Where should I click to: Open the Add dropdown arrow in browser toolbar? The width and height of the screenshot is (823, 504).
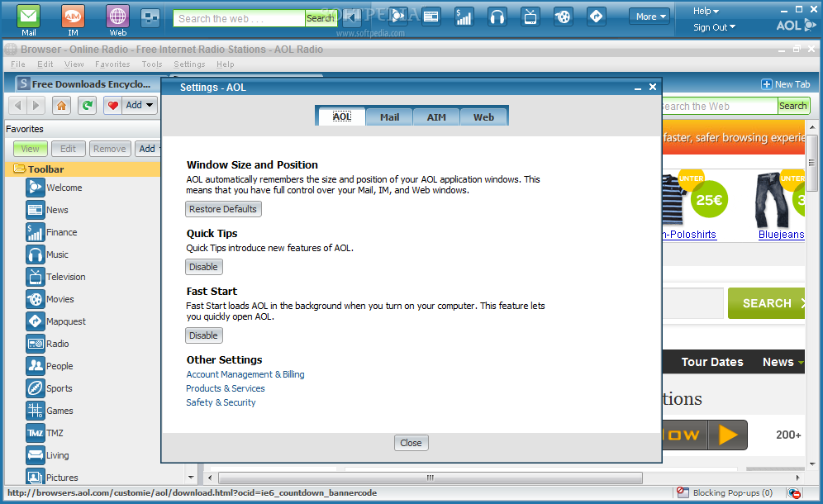tap(150, 106)
